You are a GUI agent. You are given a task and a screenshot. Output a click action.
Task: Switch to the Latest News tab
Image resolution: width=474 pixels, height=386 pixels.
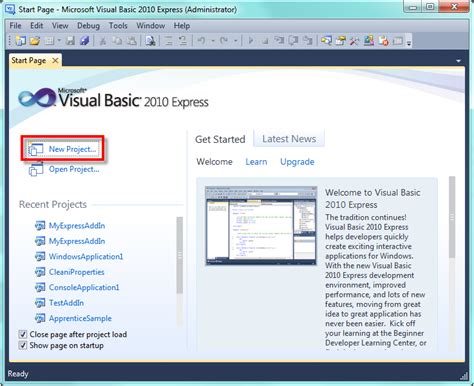tap(289, 139)
